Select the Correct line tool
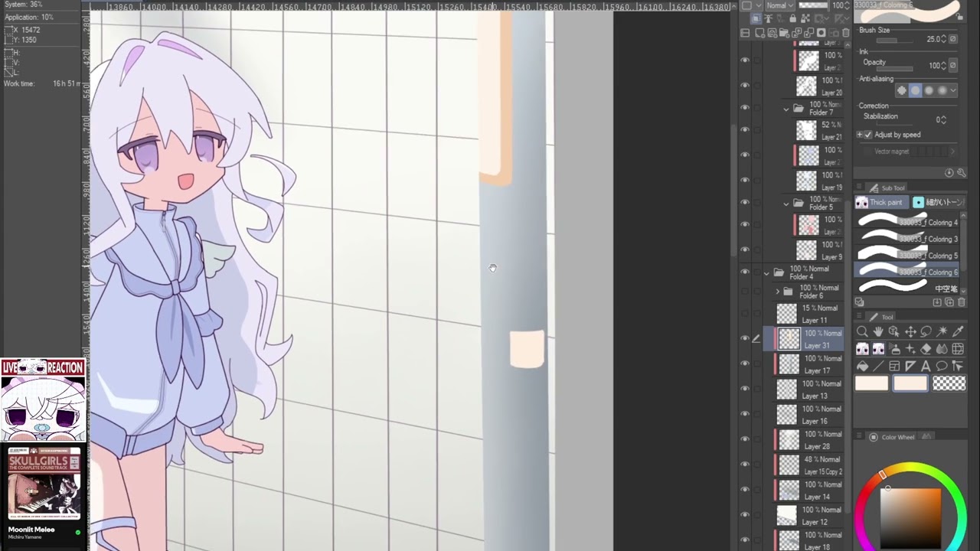Screen dimensions: 980x551 coord(959,366)
